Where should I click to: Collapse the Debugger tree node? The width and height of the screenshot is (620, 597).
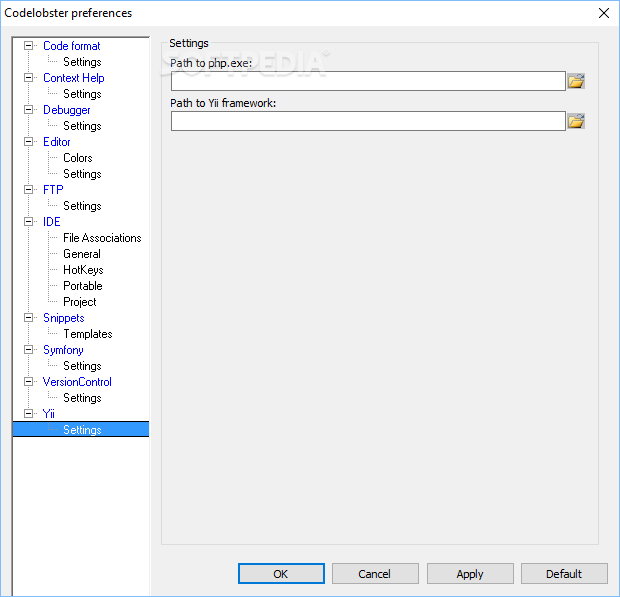[x=28, y=110]
